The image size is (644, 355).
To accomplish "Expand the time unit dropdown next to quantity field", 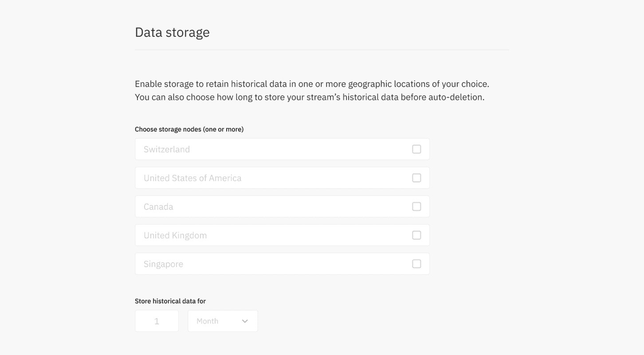I will (223, 320).
